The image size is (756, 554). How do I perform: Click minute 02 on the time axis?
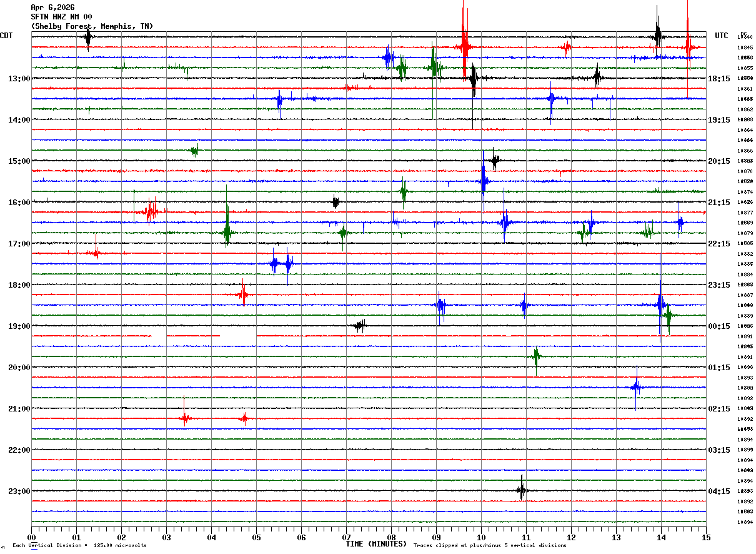[x=121, y=537]
